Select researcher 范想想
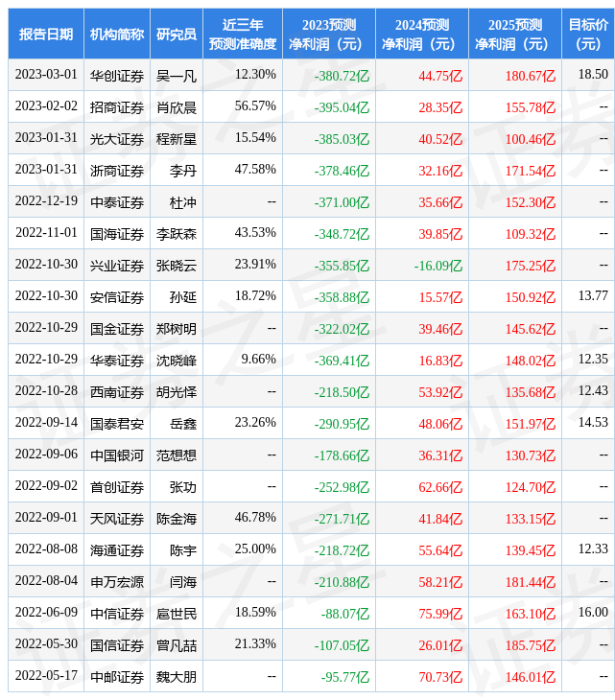 tap(177, 455)
